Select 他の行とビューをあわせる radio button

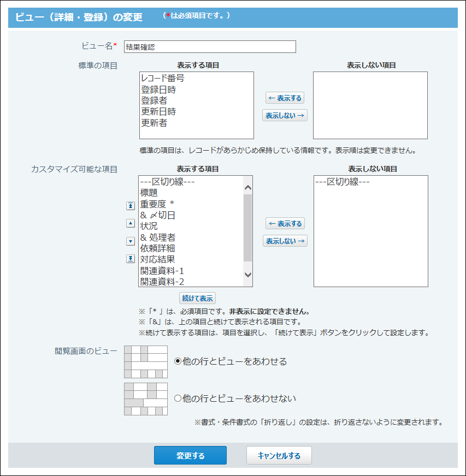point(178,361)
